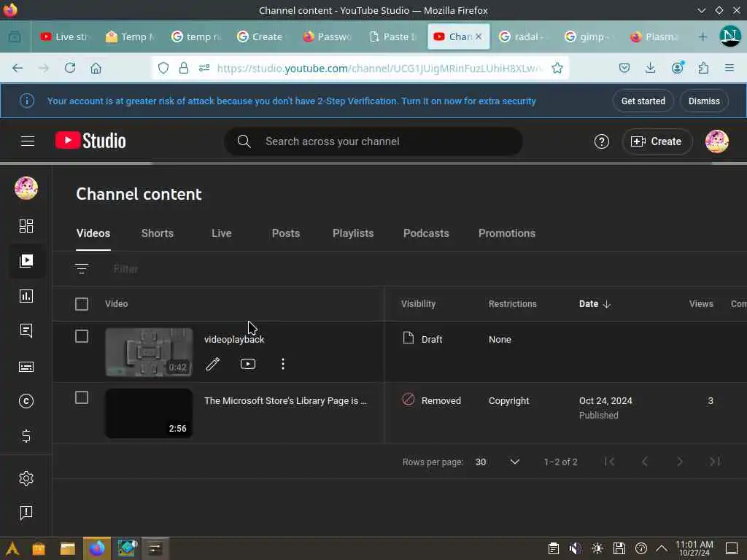This screenshot has height=560, width=747.
Task: Open clipboard icon in system tray
Action: pos(553,548)
